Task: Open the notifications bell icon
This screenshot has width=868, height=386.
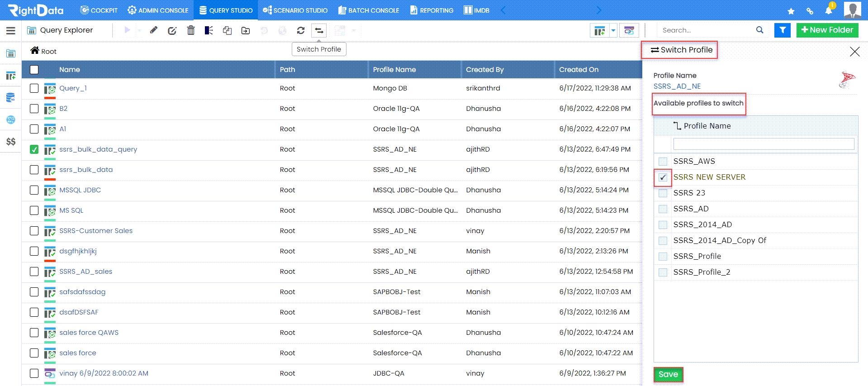Action: coord(829,10)
